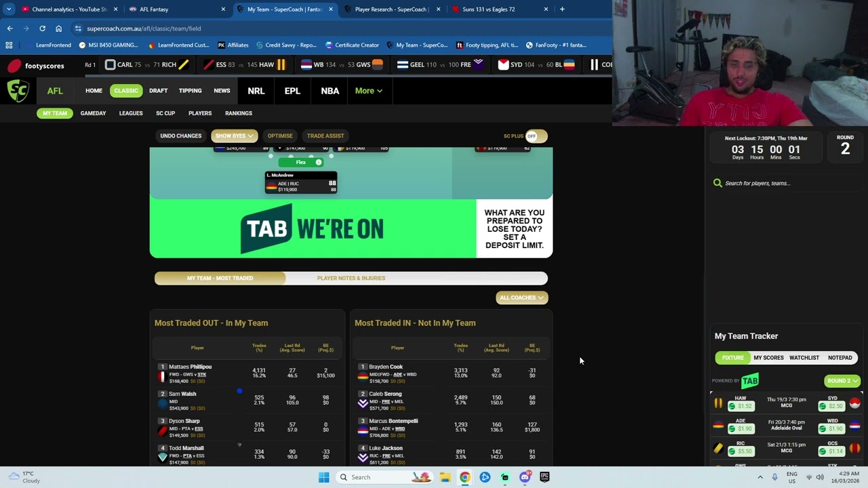Viewport: 868px width, 488px height.
Task: Click the browser address bar URL
Action: (144, 28)
